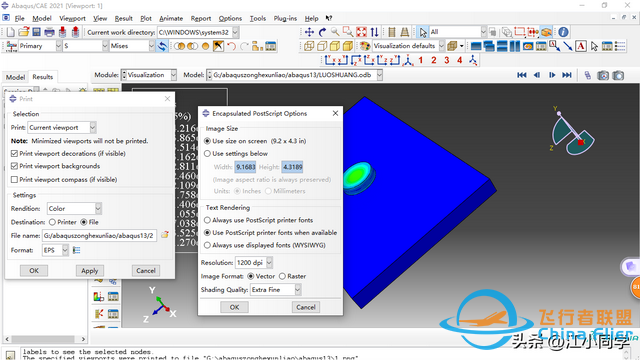The image size is (640, 360).
Task: Click Apply in the Print dialog
Action: pyautogui.click(x=89, y=271)
